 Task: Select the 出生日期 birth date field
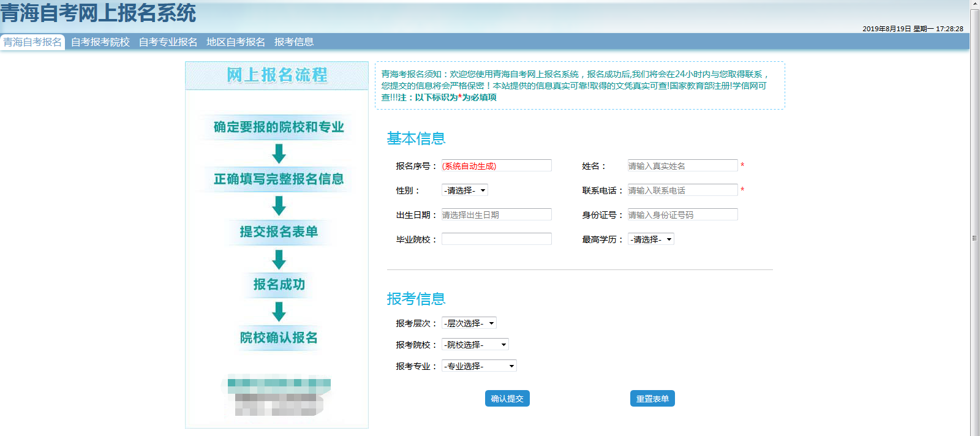point(496,215)
